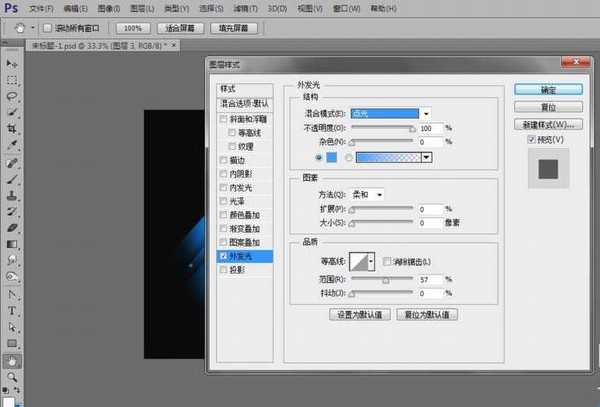Click the 确定 (OK) button
Screen dimensions: 600x407
pos(547,88)
